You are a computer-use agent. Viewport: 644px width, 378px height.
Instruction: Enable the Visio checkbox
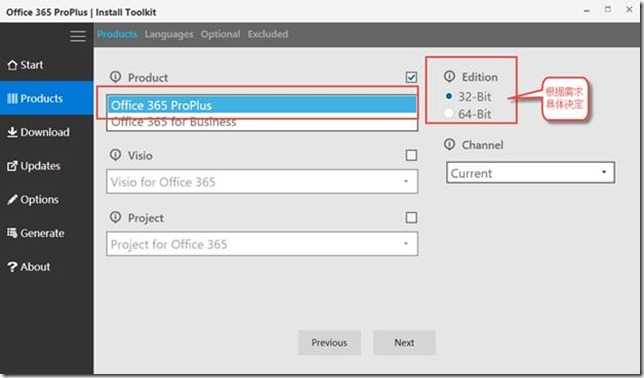coord(411,155)
